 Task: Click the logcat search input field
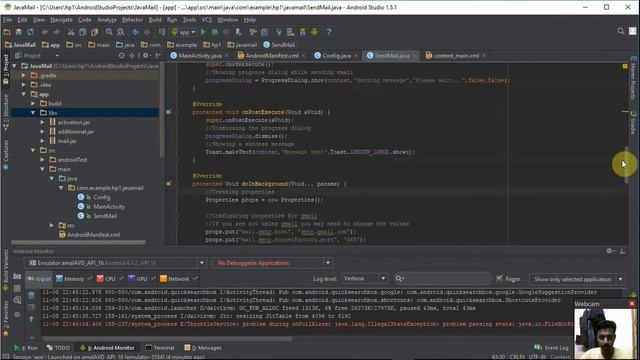click(x=442, y=279)
